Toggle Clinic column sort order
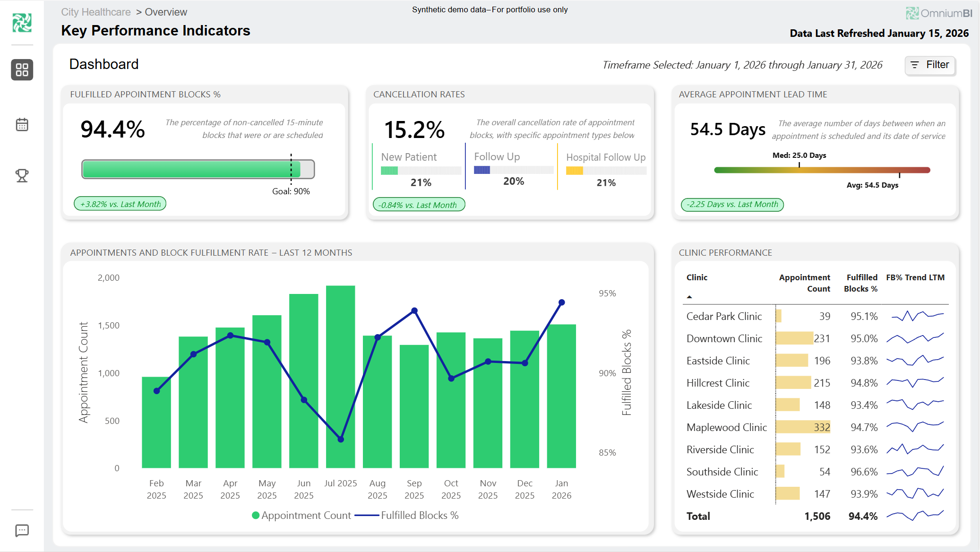 696,277
